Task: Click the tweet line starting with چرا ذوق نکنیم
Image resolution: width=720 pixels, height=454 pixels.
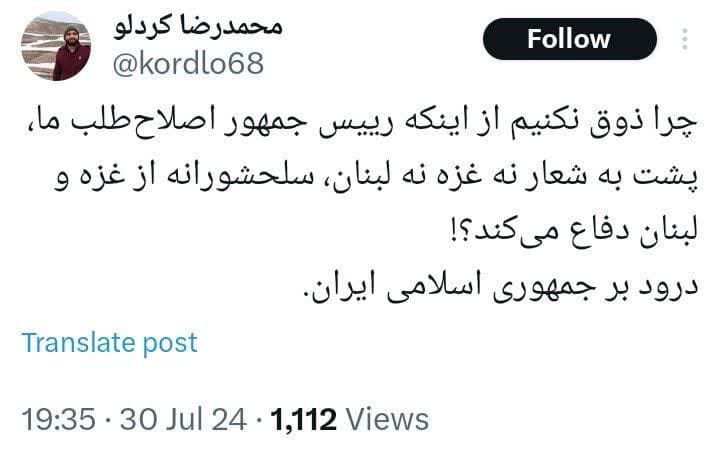Action: (362, 124)
